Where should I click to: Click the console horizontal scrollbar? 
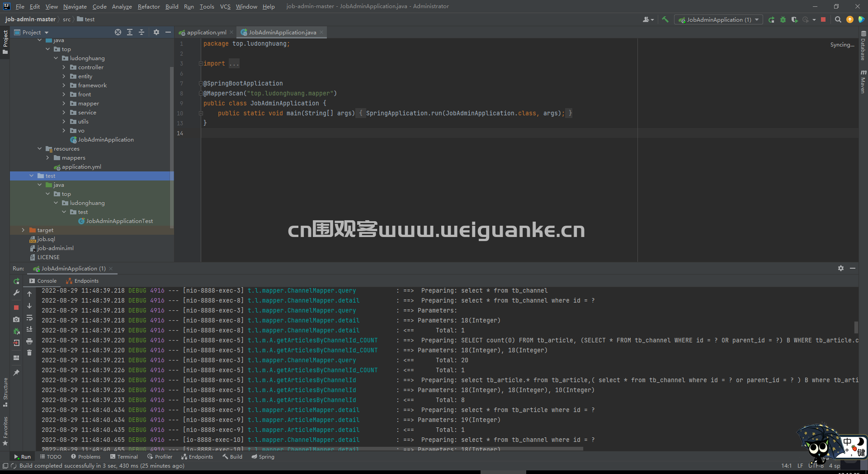312,449
